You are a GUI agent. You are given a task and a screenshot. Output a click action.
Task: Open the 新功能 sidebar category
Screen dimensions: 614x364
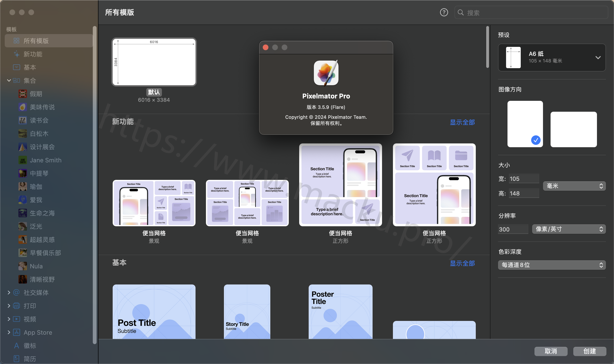pos(49,54)
